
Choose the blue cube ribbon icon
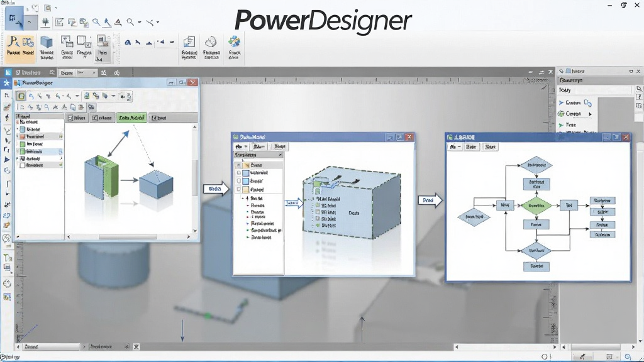point(47,43)
